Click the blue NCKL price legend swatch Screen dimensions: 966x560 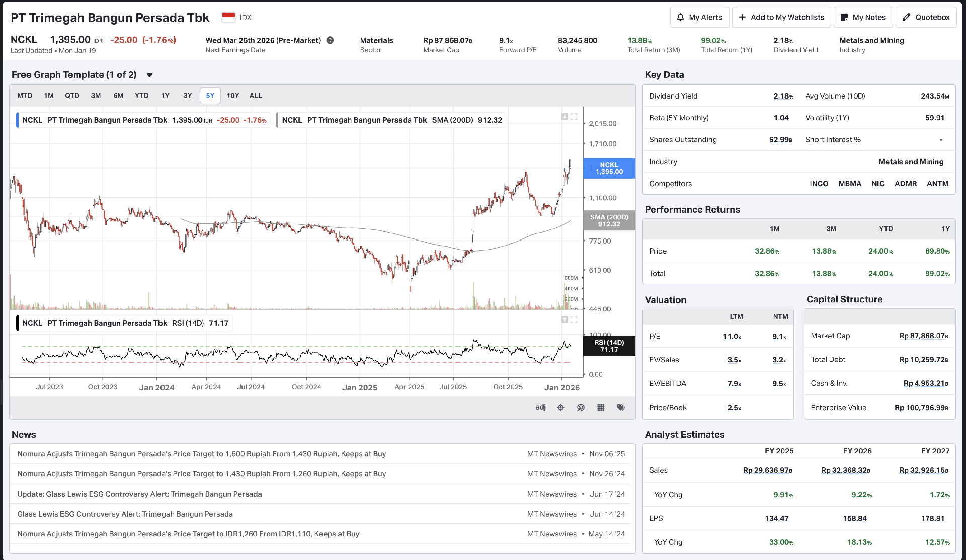[x=18, y=120]
